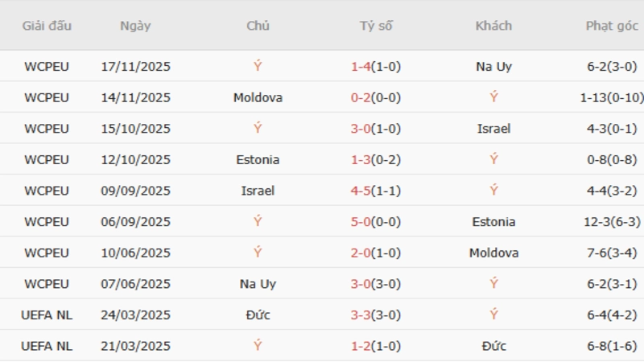Select Đức as guest team on 21/03/2025
Viewport: 644px width, 362px height.
pyautogui.click(x=493, y=346)
